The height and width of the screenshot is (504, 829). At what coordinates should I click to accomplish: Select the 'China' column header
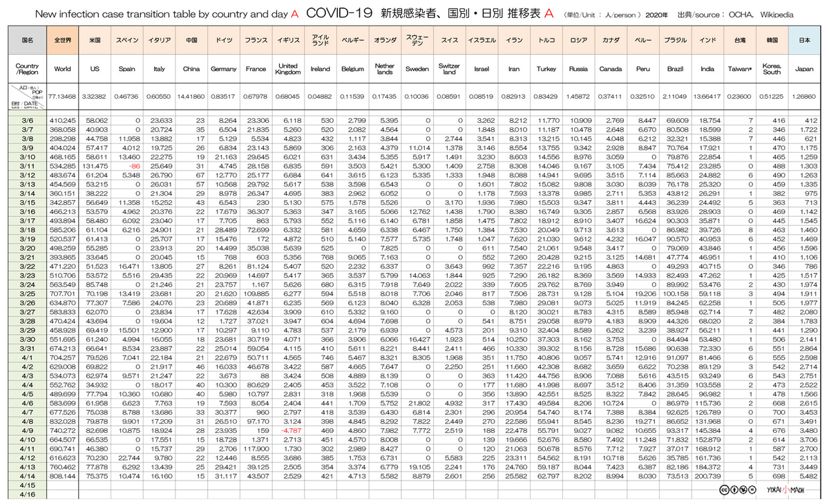coord(191,70)
